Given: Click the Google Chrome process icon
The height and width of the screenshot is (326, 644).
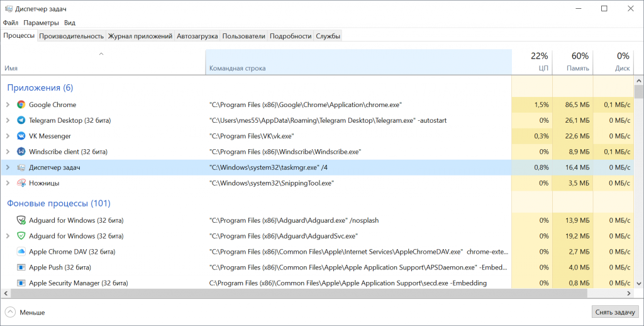Looking at the screenshot, I should click(21, 105).
